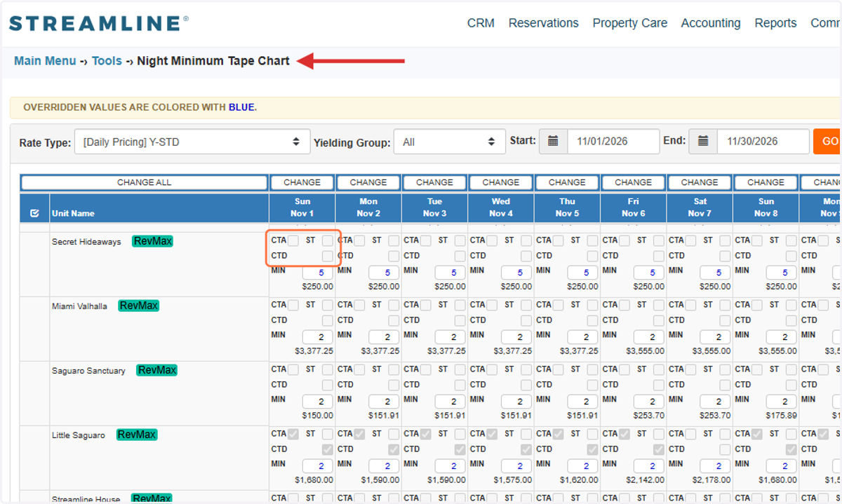This screenshot has height=504, width=842.
Task: Open the CRM menu
Action: 481,23
